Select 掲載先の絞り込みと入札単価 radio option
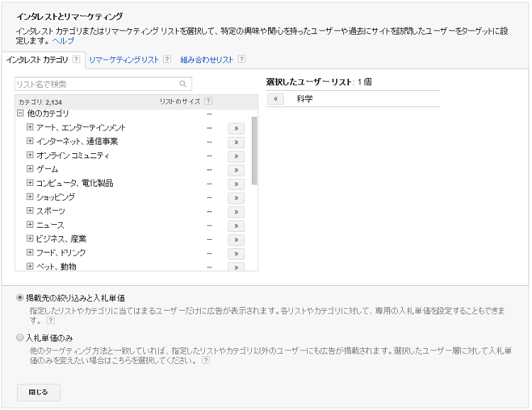Viewport: 532px width, 410px height. [x=20, y=298]
